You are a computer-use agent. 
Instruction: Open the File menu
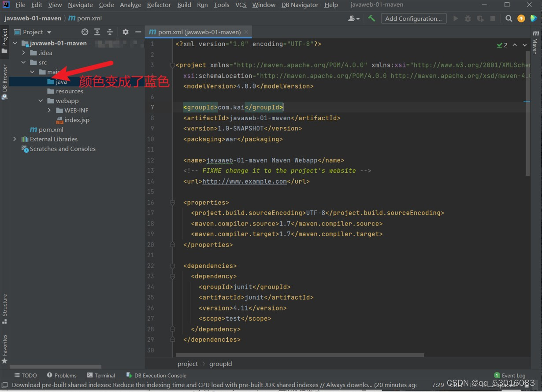(20, 5)
